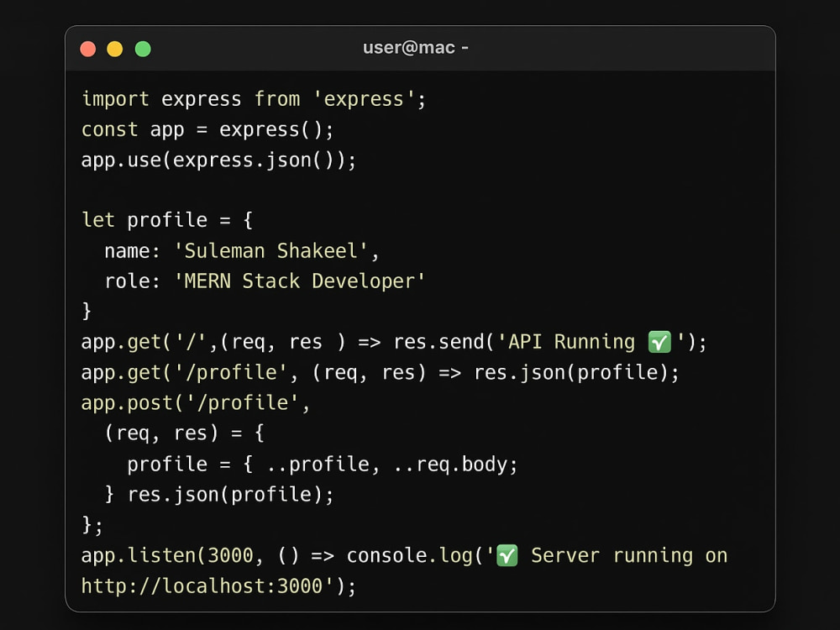The width and height of the screenshot is (840, 630).
Task: Click the 'user@mac -' window title
Action: pos(415,48)
